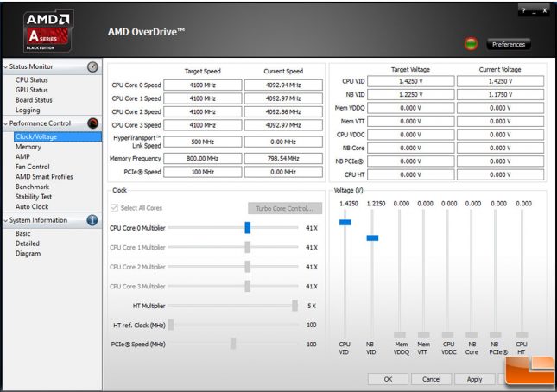Open AMD Smart Profiles
The width and height of the screenshot is (557, 392).
coord(44,176)
